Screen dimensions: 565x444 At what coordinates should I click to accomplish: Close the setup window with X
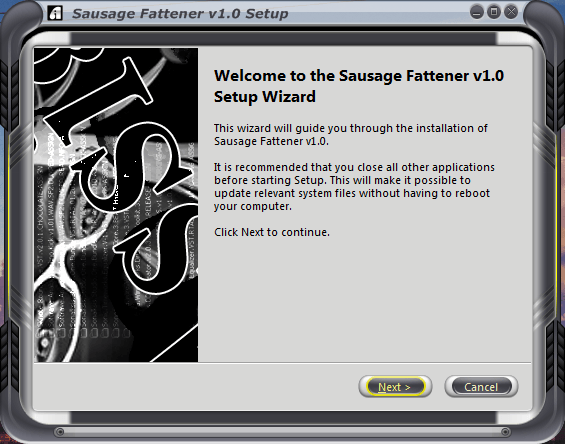click(x=511, y=12)
